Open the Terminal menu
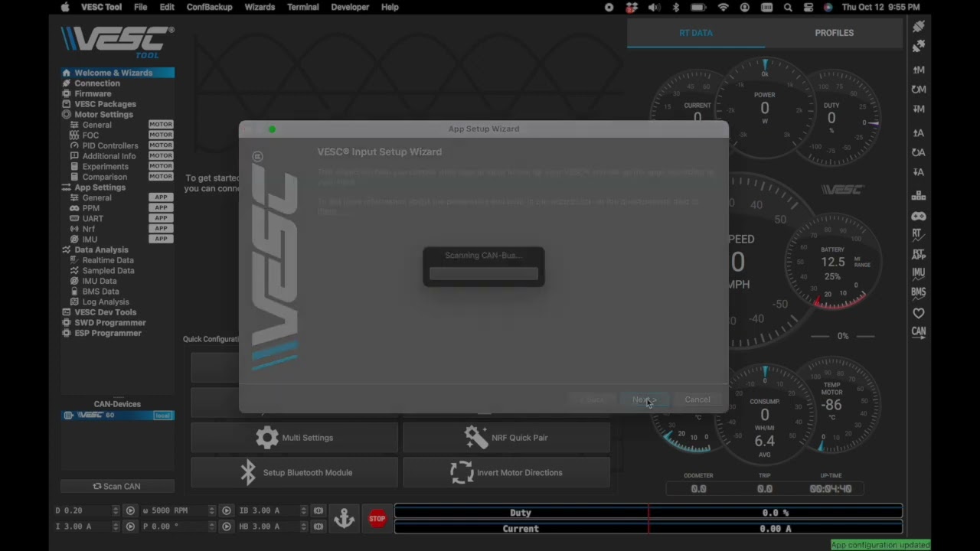This screenshot has width=980, height=551. pyautogui.click(x=303, y=7)
